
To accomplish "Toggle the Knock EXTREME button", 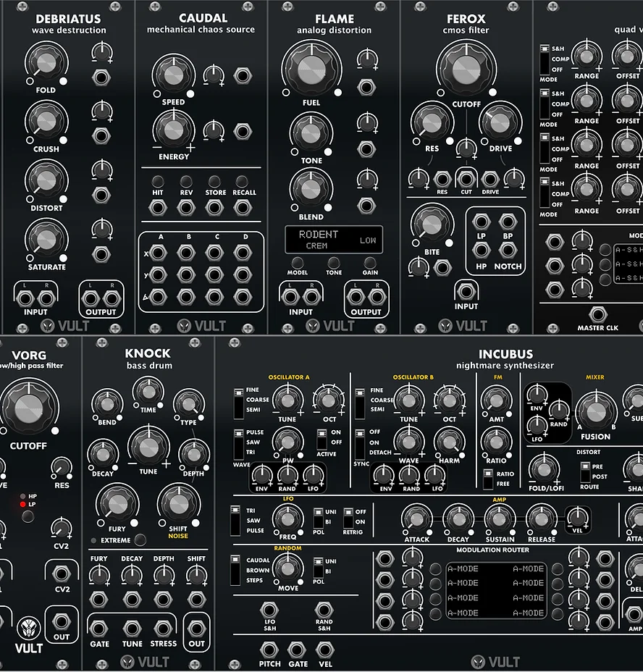I will (x=140, y=539).
